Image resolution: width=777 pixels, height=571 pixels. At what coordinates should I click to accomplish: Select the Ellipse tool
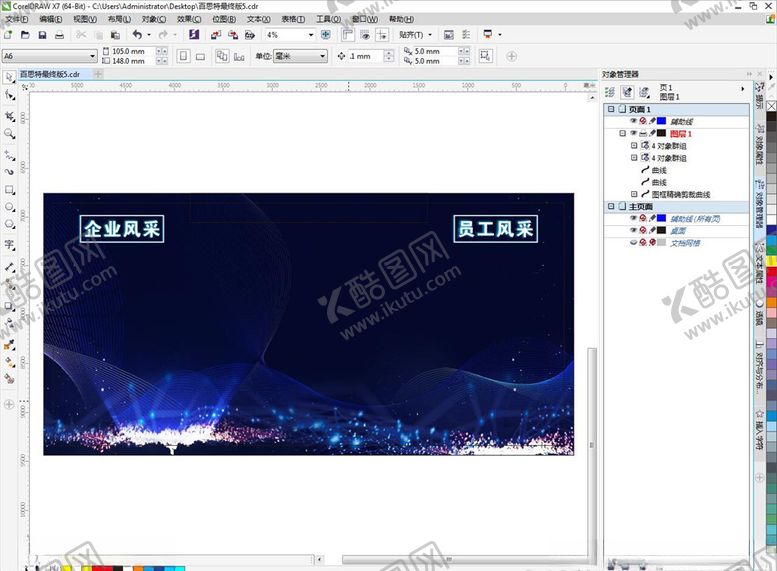click(x=10, y=208)
